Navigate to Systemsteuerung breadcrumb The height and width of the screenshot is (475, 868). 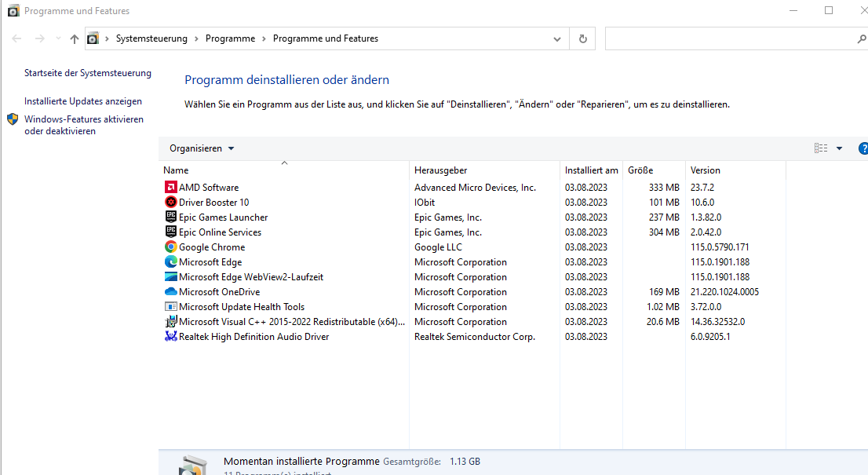tap(151, 38)
